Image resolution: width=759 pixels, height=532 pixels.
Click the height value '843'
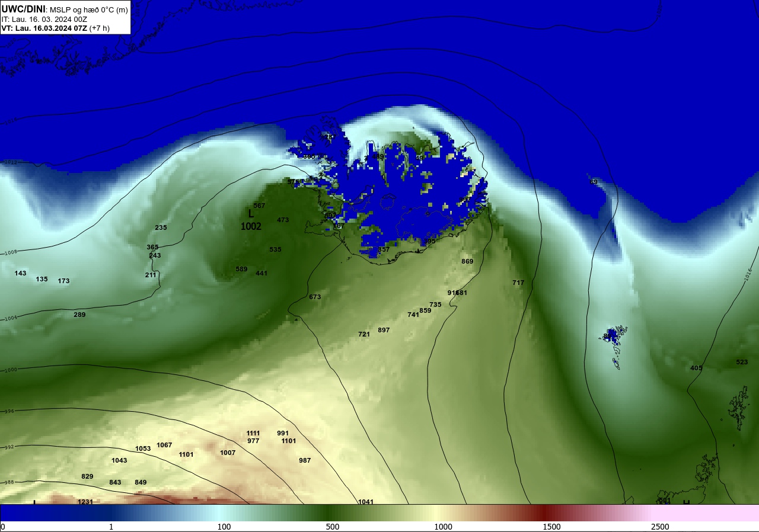pos(115,482)
